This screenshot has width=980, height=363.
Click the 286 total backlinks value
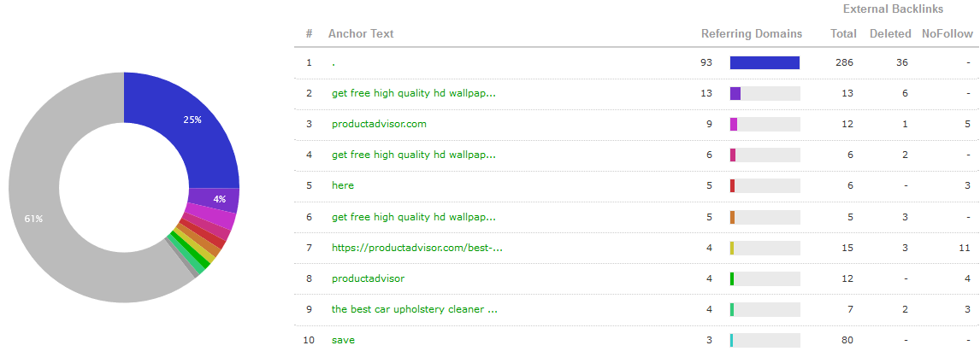pos(844,62)
